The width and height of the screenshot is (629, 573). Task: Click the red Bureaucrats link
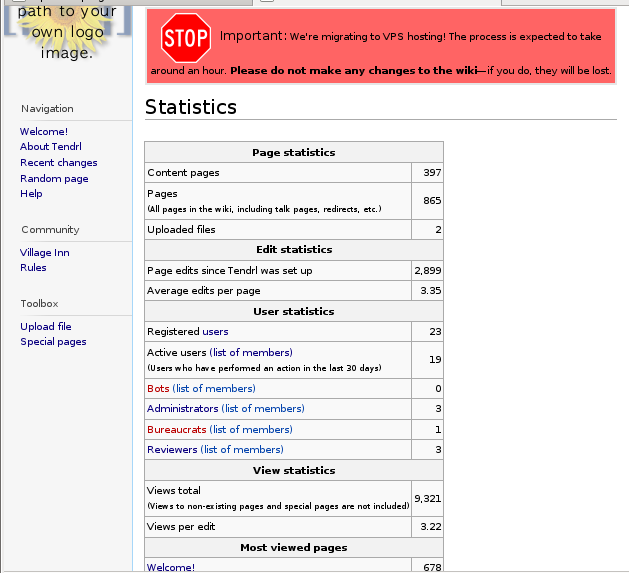[176, 430]
